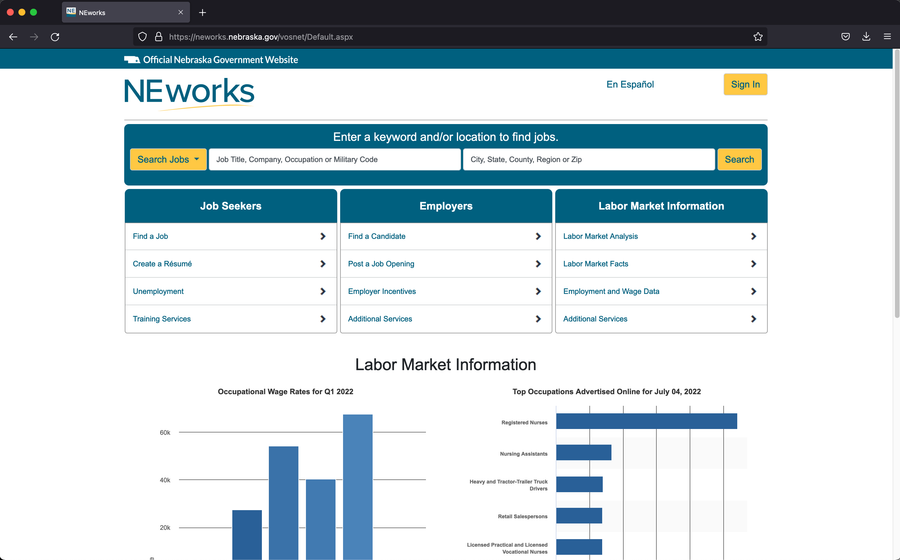Select the NEworks browser tab
The image size is (900, 560).
pos(120,13)
